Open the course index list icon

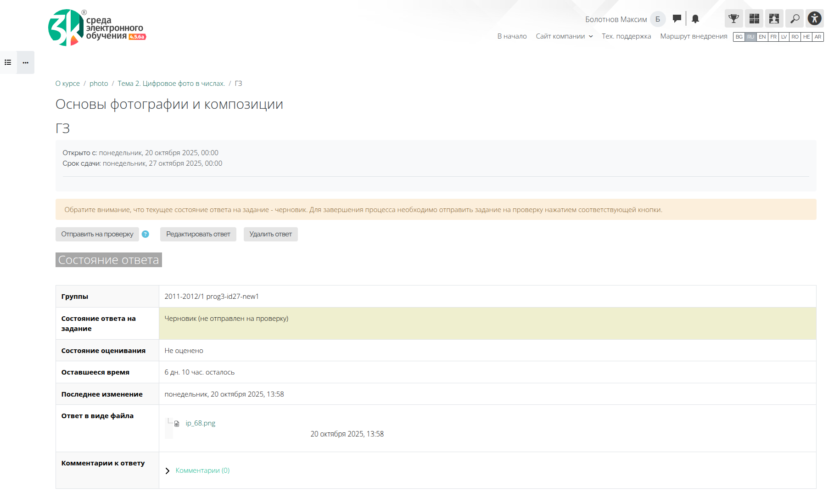tap(8, 62)
